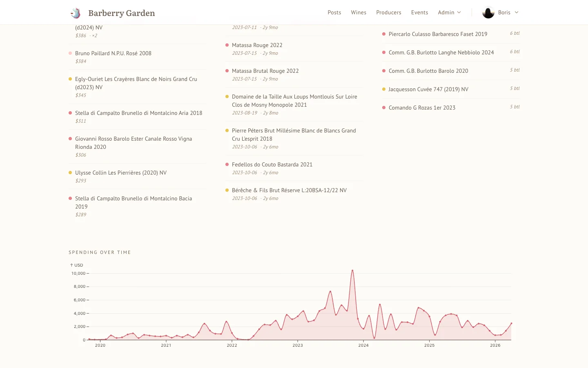The image size is (588, 368).
Task: Click the red dot beside Comando G Rozas 1er
Action: point(383,107)
